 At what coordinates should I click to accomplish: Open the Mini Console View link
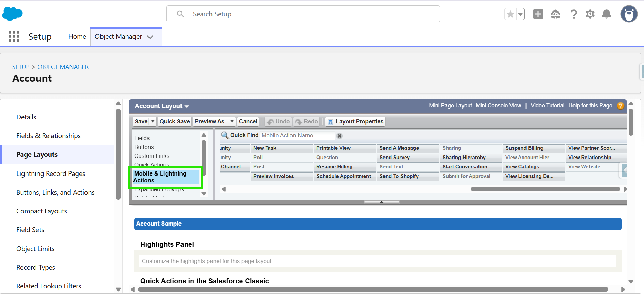coord(499,106)
